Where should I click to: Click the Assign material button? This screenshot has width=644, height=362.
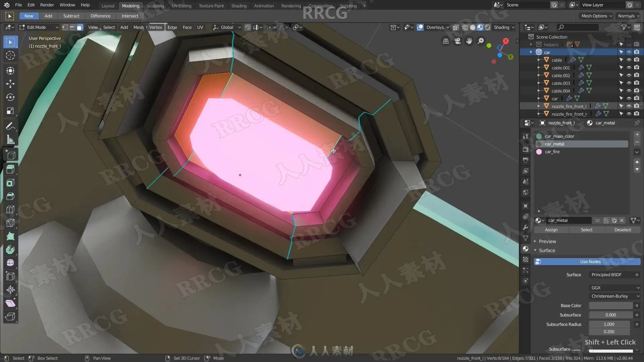(551, 230)
